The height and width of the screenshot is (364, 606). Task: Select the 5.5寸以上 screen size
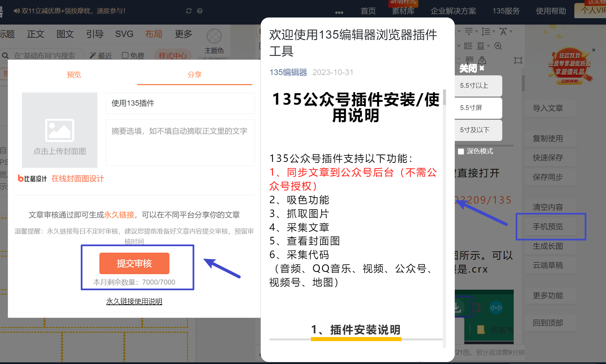478,85
